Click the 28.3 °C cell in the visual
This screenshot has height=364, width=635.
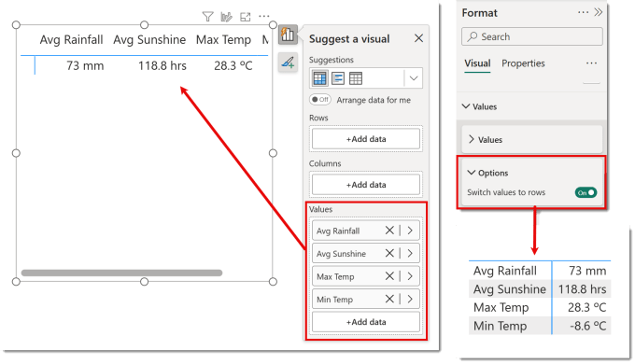tap(233, 65)
